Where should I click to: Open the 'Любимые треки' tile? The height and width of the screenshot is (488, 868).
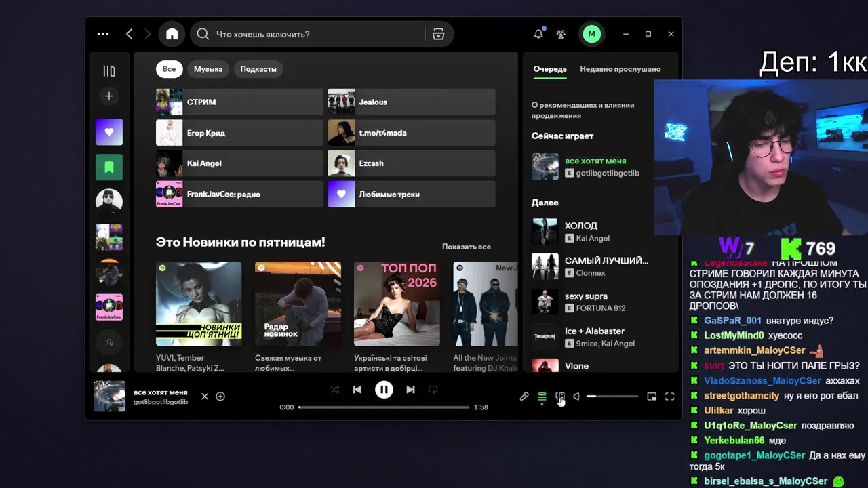[x=412, y=194]
